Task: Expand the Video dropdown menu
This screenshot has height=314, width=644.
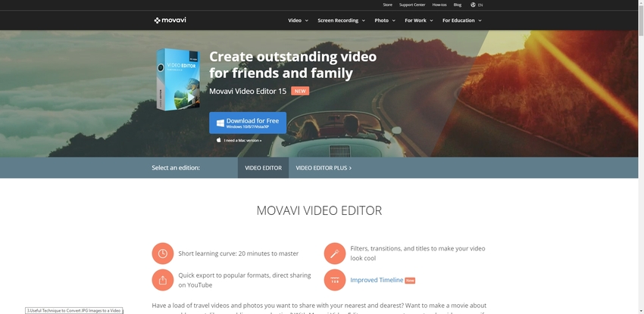Action: [298, 20]
